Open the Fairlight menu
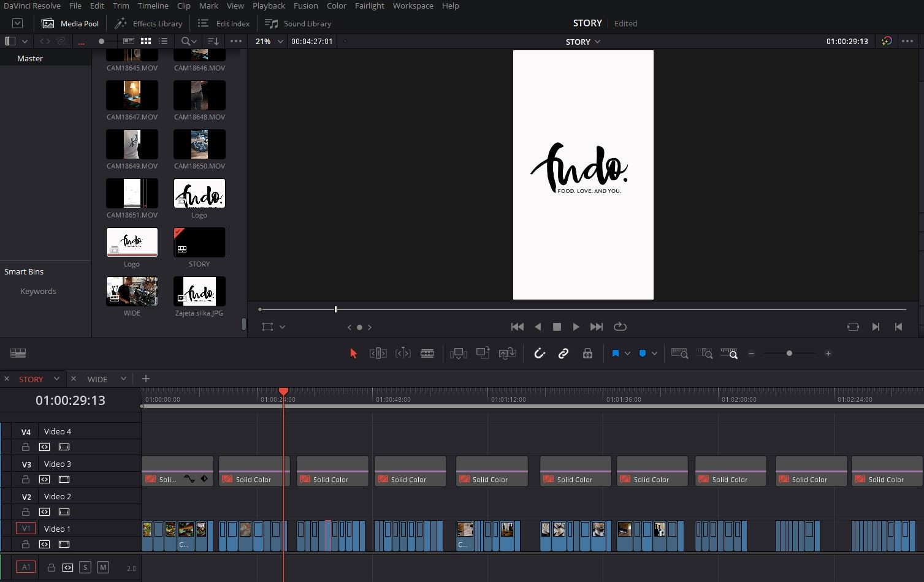 pos(370,6)
